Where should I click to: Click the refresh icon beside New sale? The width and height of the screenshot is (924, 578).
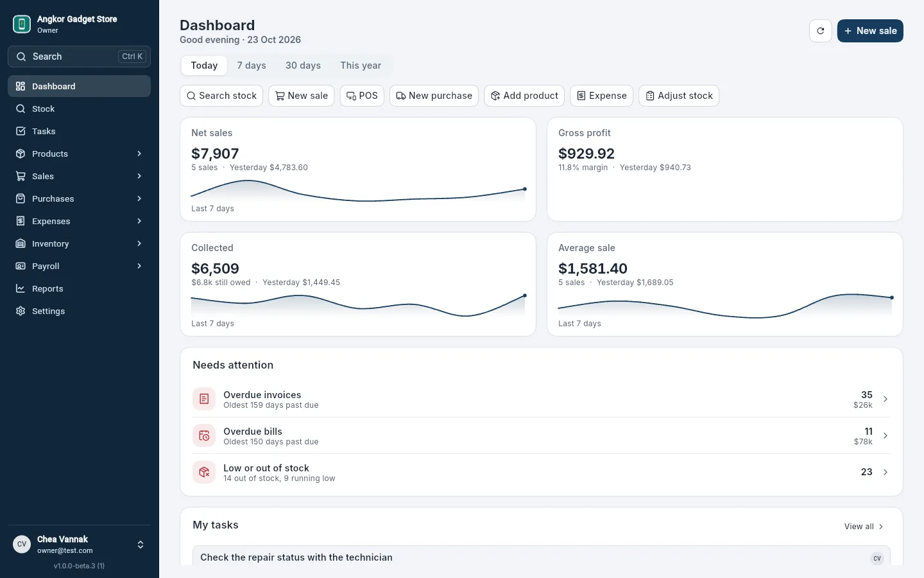(821, 31)
